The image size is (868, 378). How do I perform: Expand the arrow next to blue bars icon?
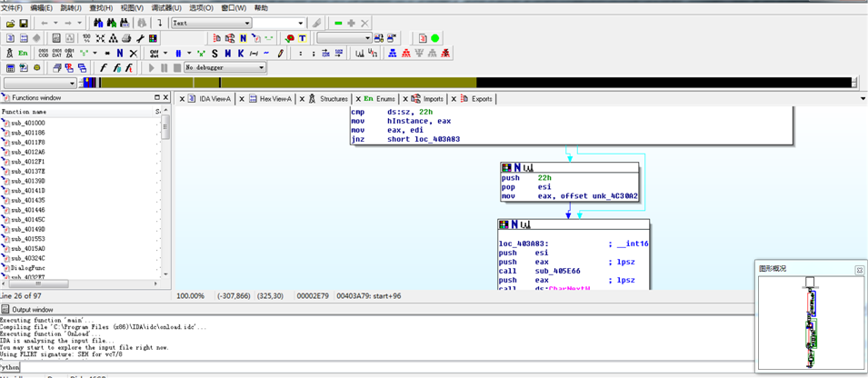tap(189, 53)
